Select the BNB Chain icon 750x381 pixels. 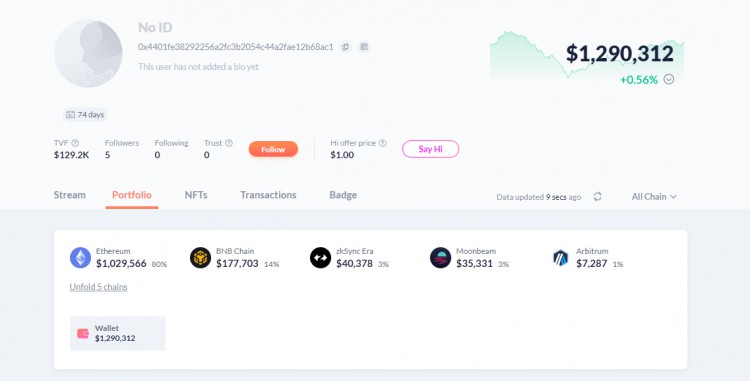coord(200,258)
